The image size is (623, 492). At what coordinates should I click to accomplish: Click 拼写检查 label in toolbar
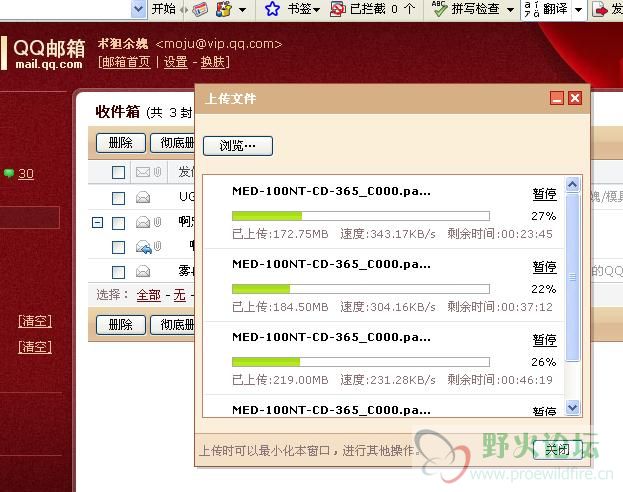[x=475, y=9]
